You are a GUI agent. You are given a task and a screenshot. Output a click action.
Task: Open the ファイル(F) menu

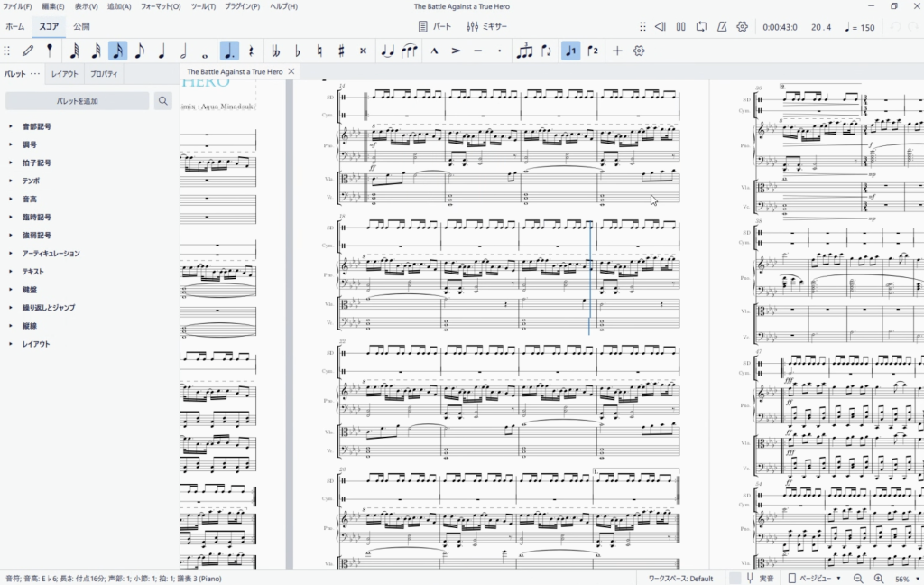point(18,6)
